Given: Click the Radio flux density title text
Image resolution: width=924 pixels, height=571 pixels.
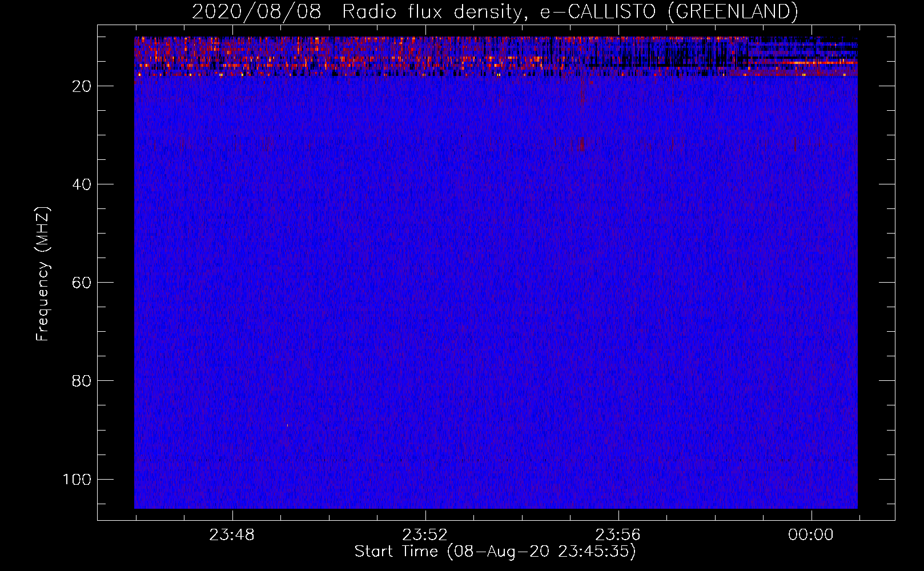Looking at the screenshot, I should 431,11.
